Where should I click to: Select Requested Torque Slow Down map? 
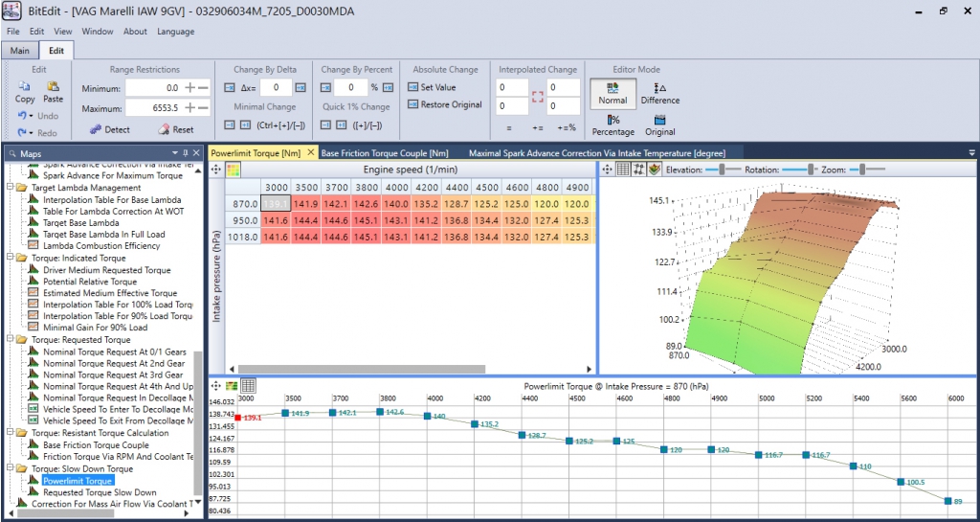tap(100, 492)
